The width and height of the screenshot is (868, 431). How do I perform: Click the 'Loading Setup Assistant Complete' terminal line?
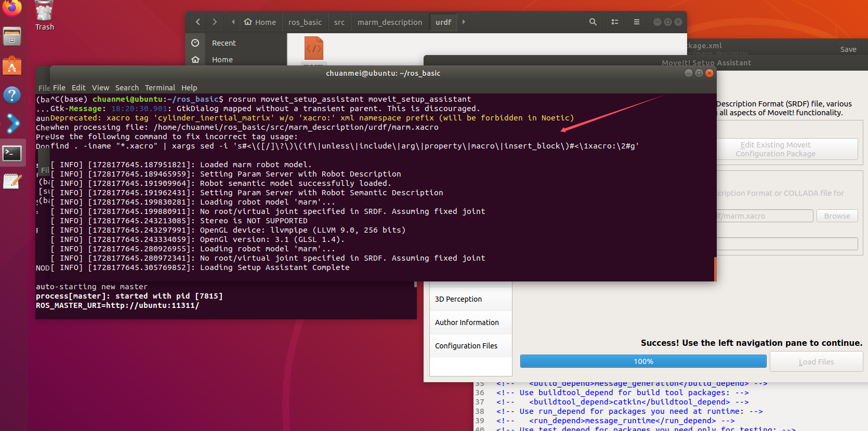[200, 267]
